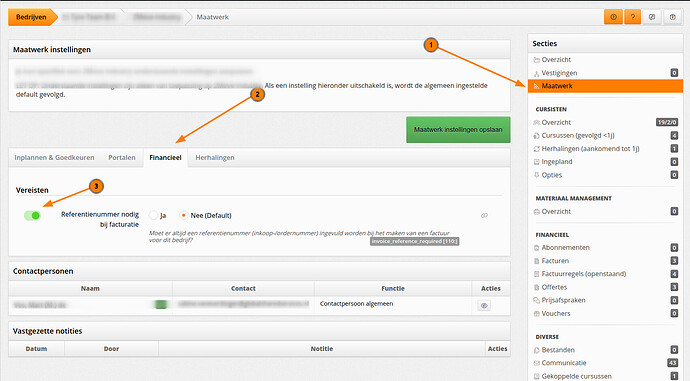Click the Maatwerk breadcrumb item
690x381 pixels.
(x=213, y=17)
